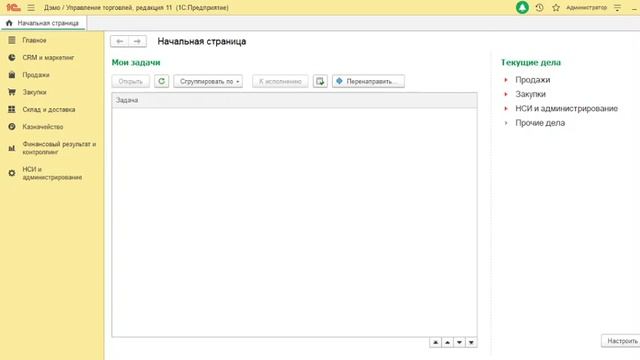The width and height of the screenshot is (640, 360).
Task: Click the НСИ gear icon
Action: (12, 173)
